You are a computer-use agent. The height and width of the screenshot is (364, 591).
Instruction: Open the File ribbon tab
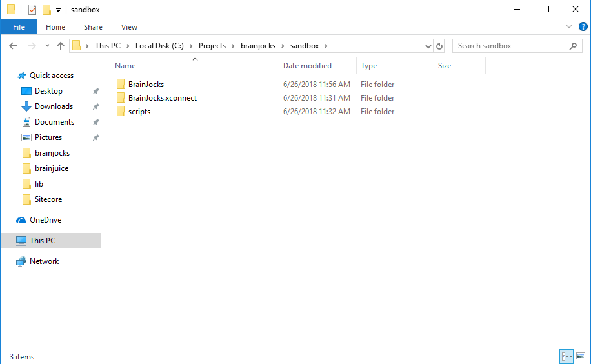[19, 27]
